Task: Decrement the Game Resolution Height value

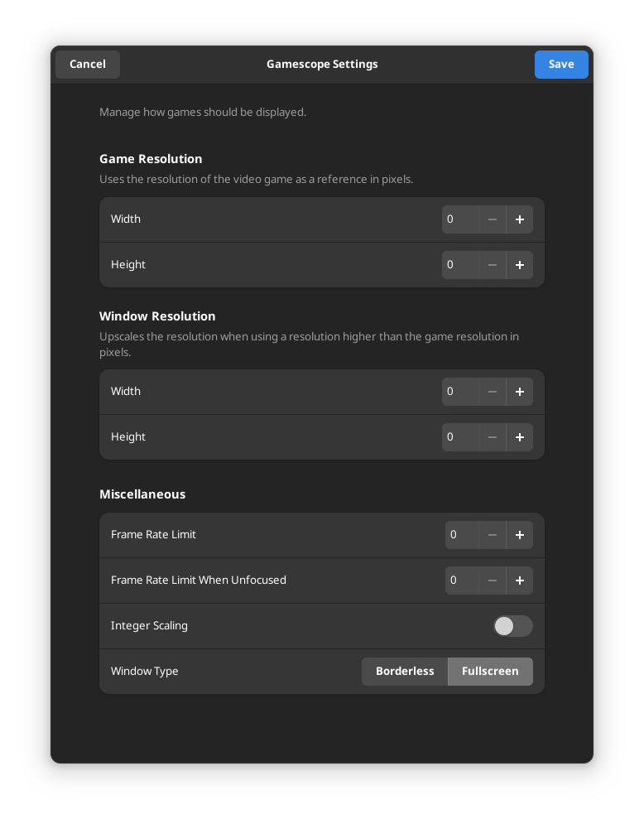Action: point(492,265)
